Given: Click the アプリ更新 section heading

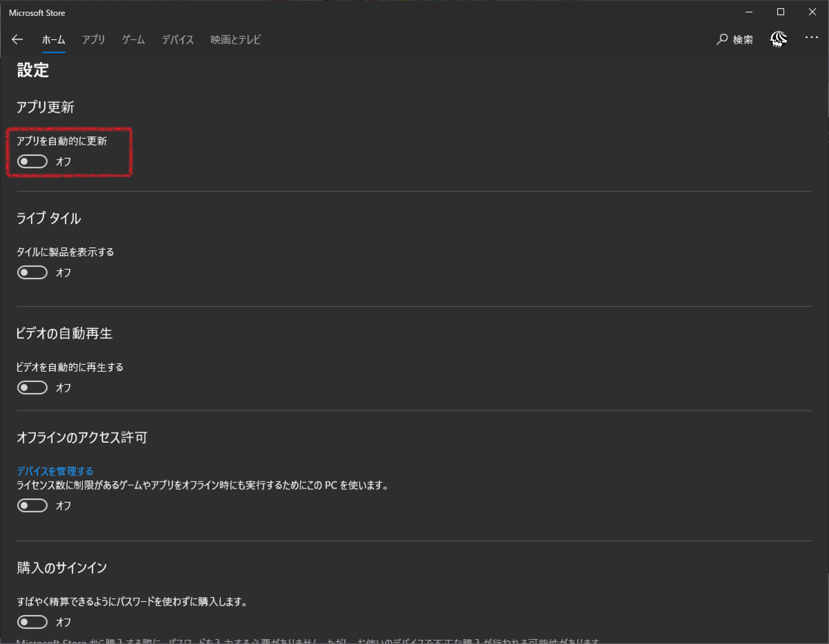Looking at the screenshot, I should pos(46,107).
